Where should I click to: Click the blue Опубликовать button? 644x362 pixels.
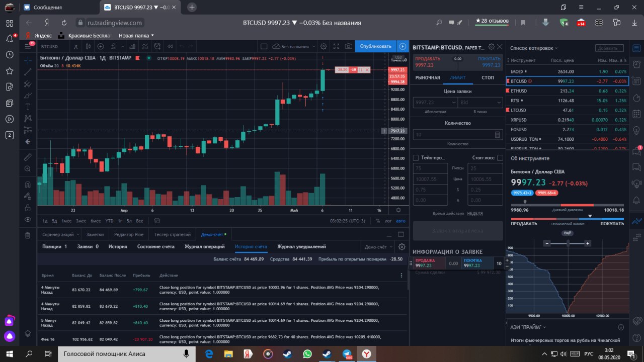click(375, 46)
